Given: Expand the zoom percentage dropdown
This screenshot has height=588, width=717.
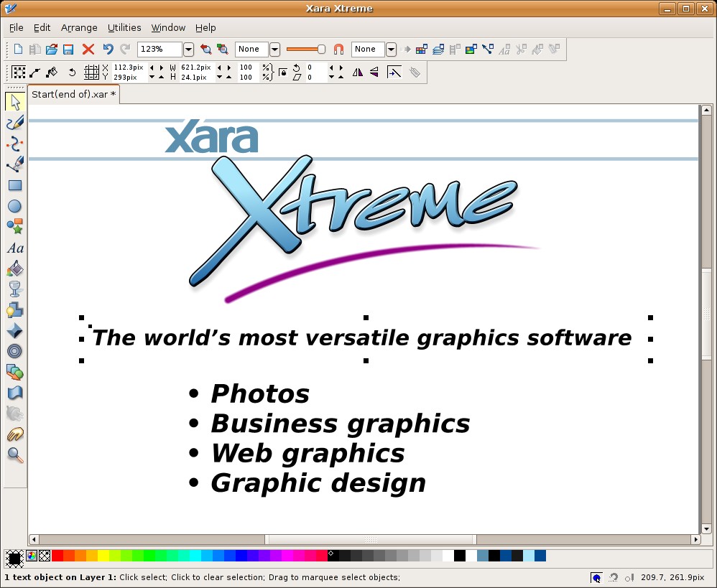Looking at the screenshot, I should [x=188, y=49].
